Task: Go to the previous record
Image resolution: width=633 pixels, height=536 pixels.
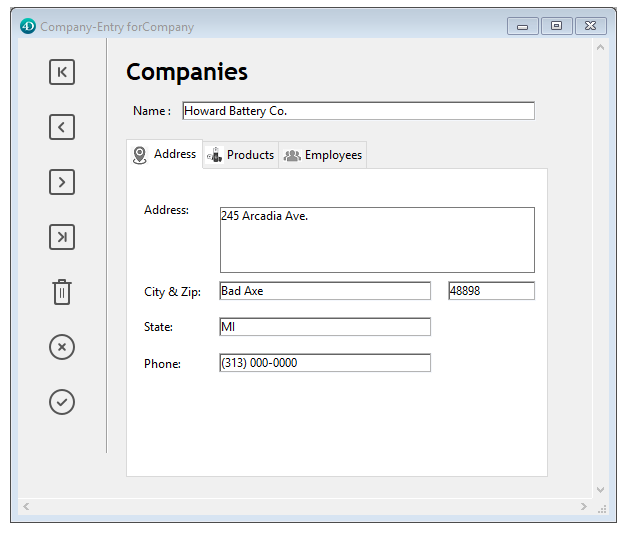Action: (x=62, y=127)
